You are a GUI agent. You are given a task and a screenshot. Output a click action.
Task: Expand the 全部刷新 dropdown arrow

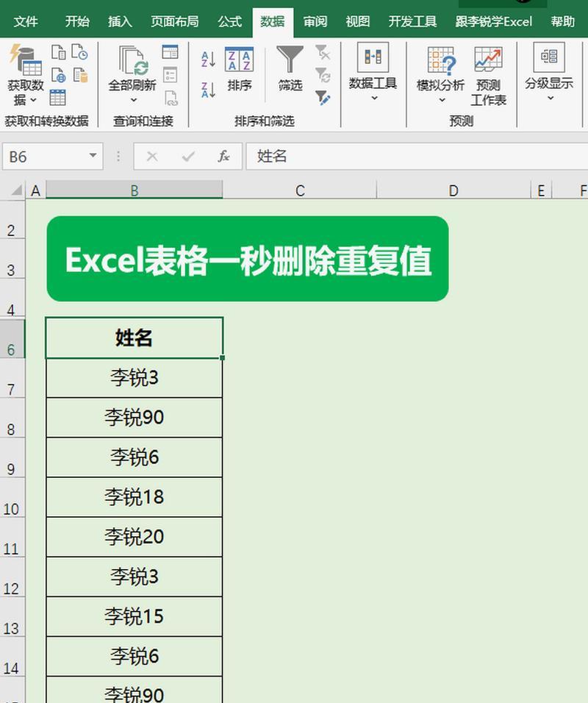(x=133, y=99)
